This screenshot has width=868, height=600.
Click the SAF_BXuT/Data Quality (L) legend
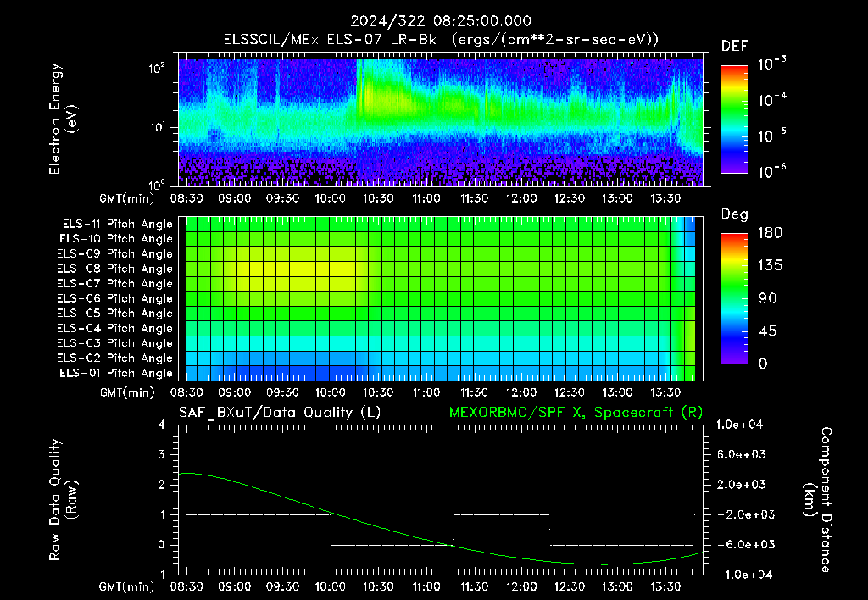pos(280,413)
